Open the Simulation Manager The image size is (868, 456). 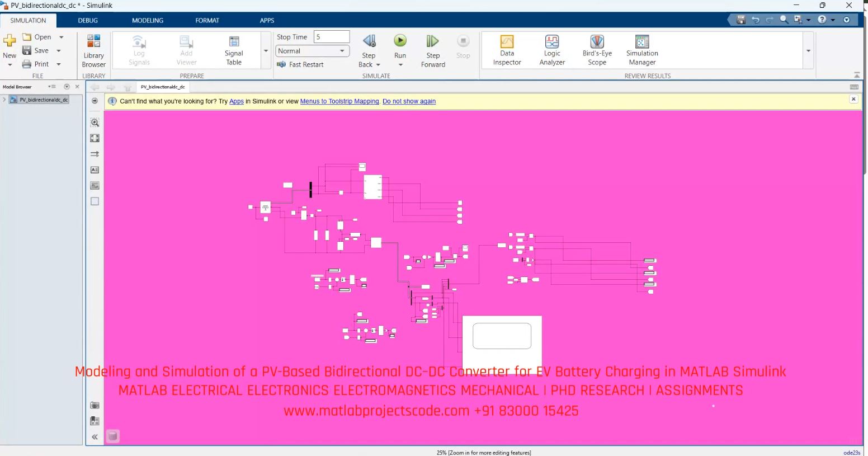click(641, 50)
